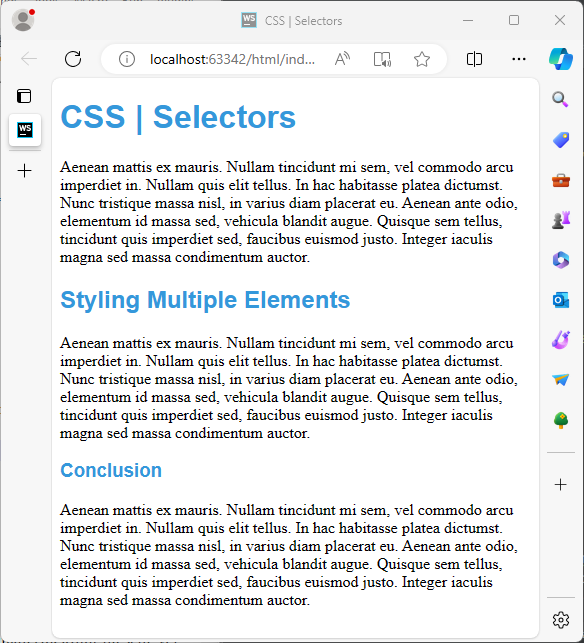The image size is (584, 643).
Task: Open the profile avatar menu
Action: [23, 20]
